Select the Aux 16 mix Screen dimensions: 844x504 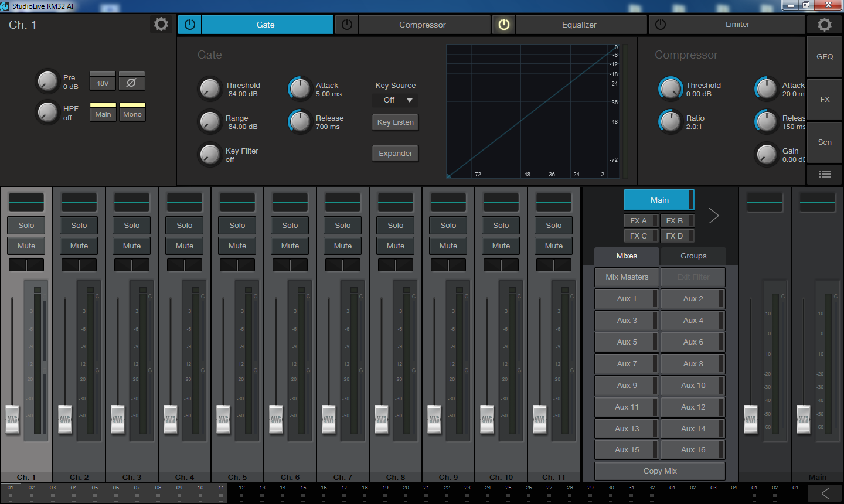point(693,450)
